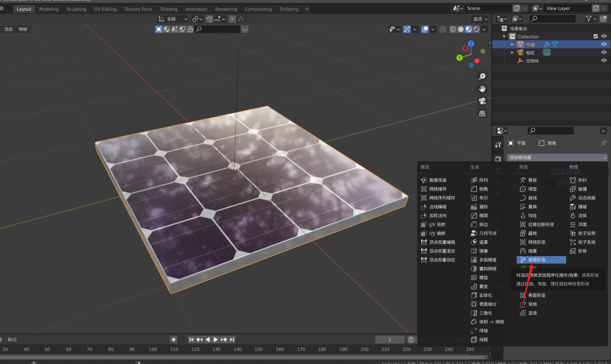Toggle show overlays button
This screenshot has height=364, width=611.
425,29
